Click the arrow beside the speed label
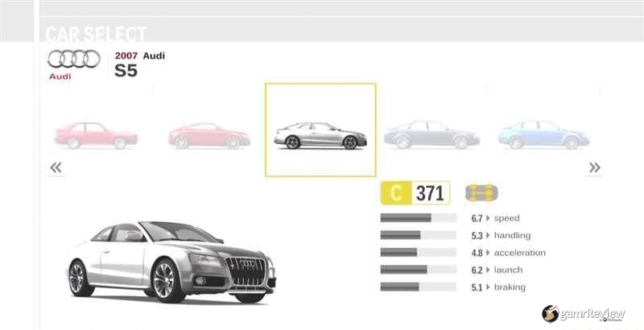This screenshot has height=330, width=644. [x=488, y=218]
